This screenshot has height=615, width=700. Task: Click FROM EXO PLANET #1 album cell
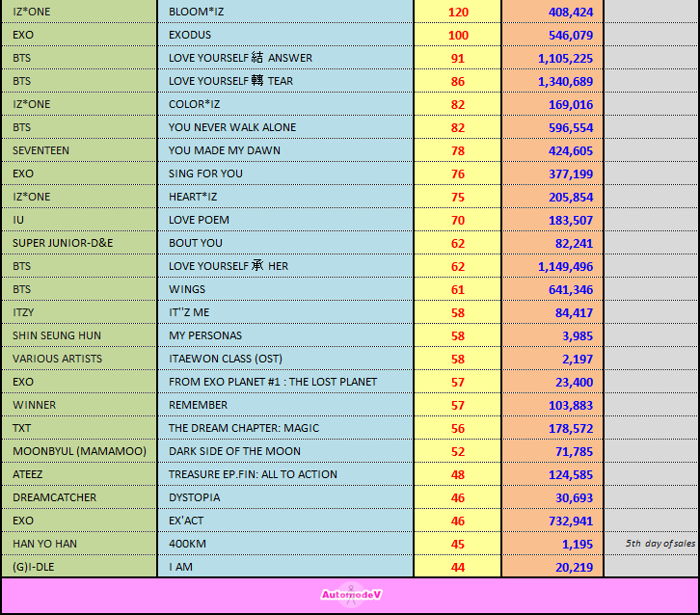tap(285, 382)
